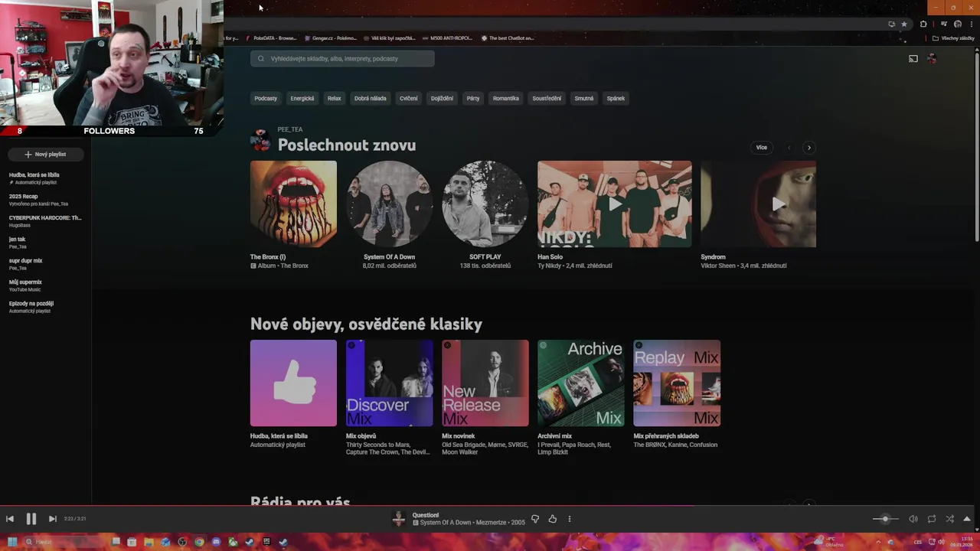
Task: Select the Romantika chip
Action: coord(506,98)
